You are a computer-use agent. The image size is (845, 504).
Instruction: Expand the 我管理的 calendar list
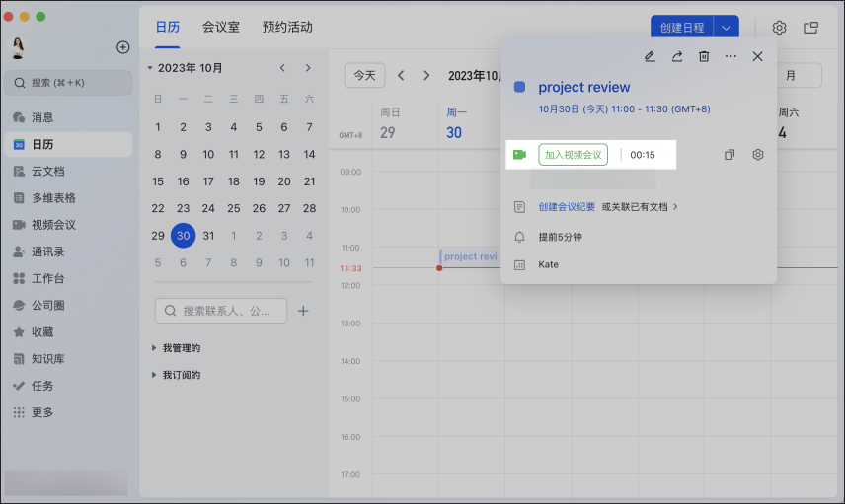coord(154,348)
